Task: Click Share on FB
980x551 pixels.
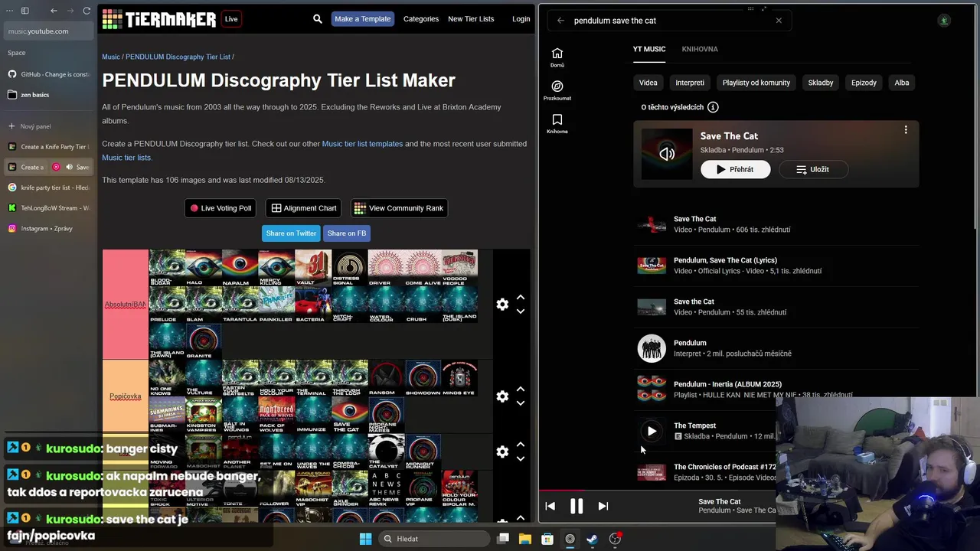Action: click(347, 233)
